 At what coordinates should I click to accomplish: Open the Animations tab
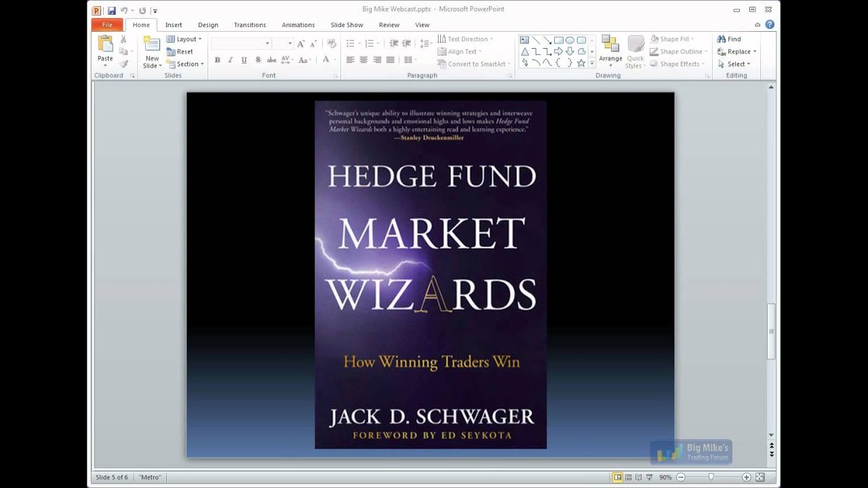[298, 25]
